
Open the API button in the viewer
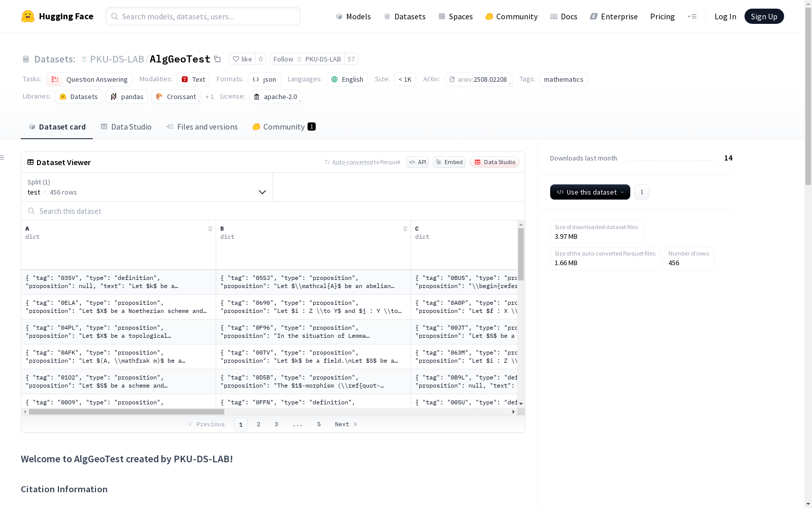point(418,162)
